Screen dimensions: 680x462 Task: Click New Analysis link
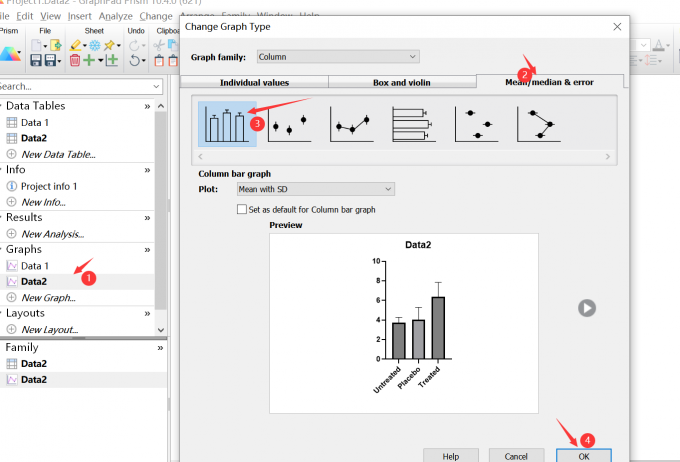pyautogui.click(x=52, y=234)
